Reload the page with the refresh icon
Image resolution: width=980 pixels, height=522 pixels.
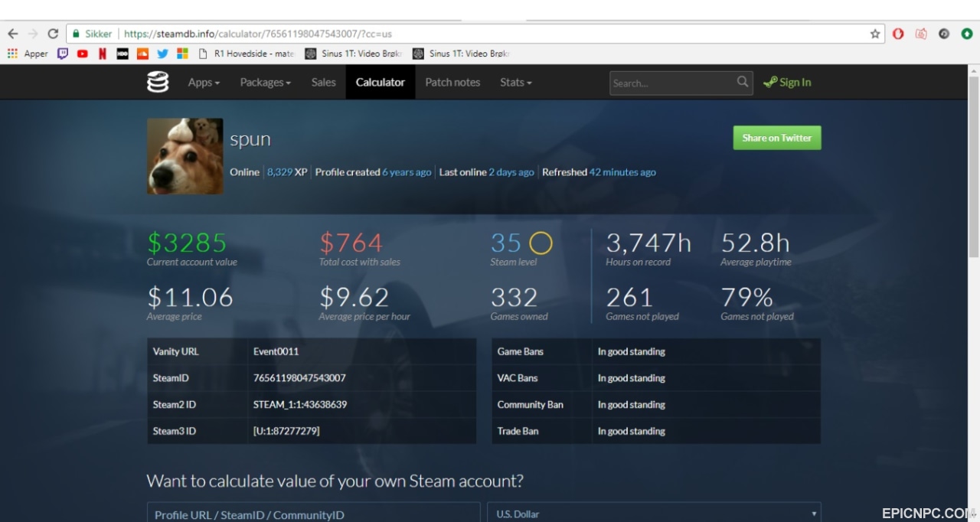[53, 34]
